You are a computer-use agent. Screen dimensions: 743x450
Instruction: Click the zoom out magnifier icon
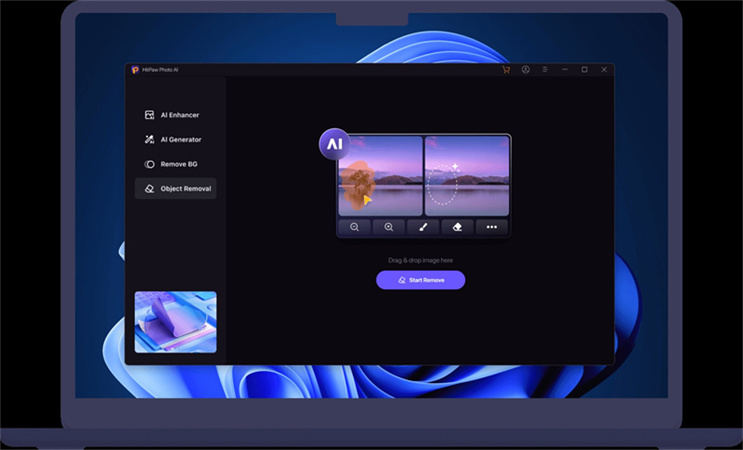pyautogui.click(x=354, y=227)
